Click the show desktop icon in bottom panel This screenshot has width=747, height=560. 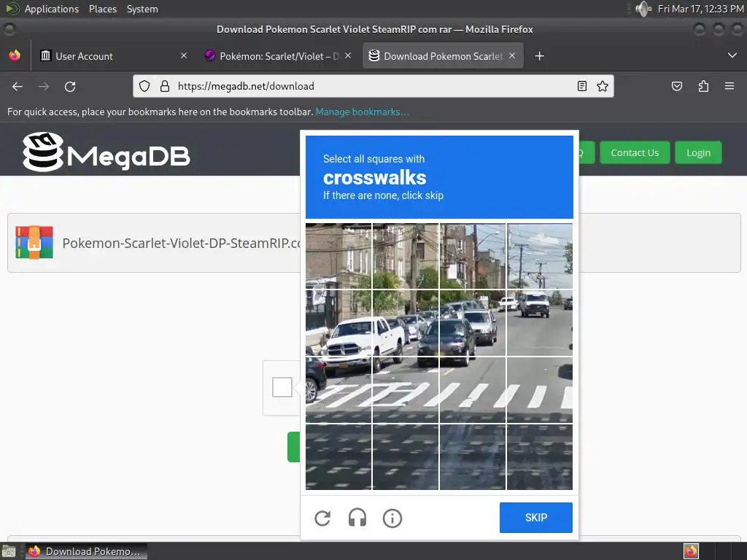tap(9, 551)
